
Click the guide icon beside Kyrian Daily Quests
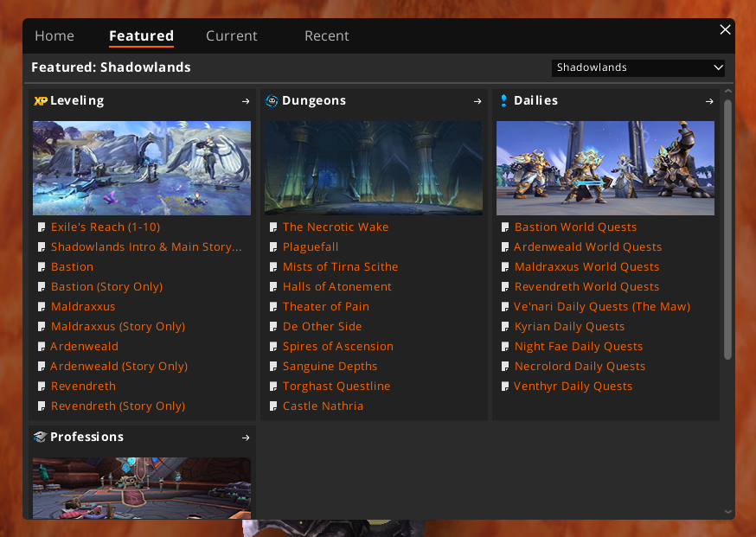coord(505,326)
